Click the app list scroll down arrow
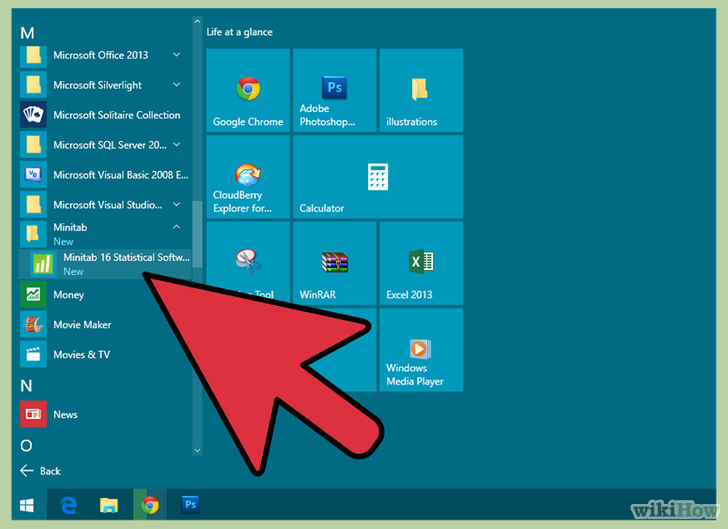Screen dimensions: 728x529 pyautogui.click(x=197, y=451)
